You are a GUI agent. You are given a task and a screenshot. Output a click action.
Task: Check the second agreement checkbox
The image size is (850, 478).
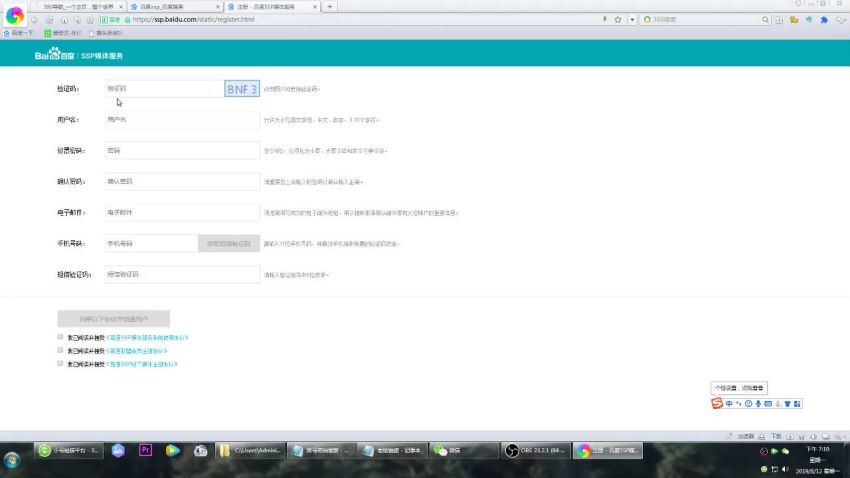point(60,351)
